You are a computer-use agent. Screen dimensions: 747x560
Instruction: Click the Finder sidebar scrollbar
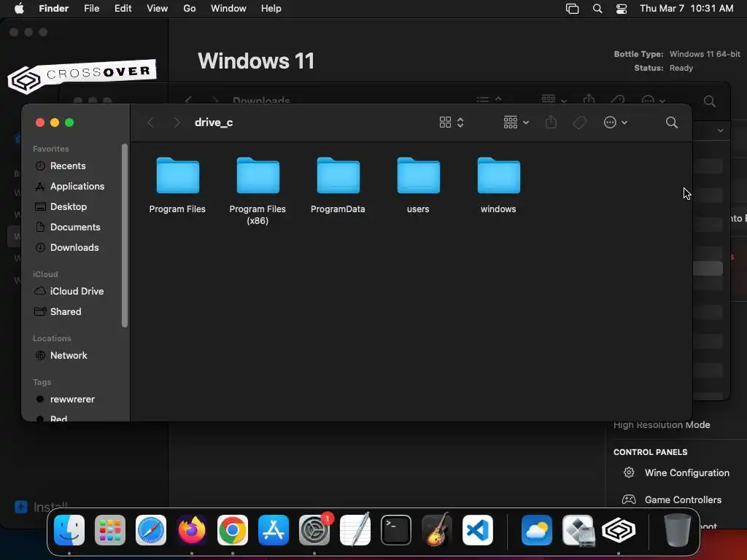coord(125,236)
